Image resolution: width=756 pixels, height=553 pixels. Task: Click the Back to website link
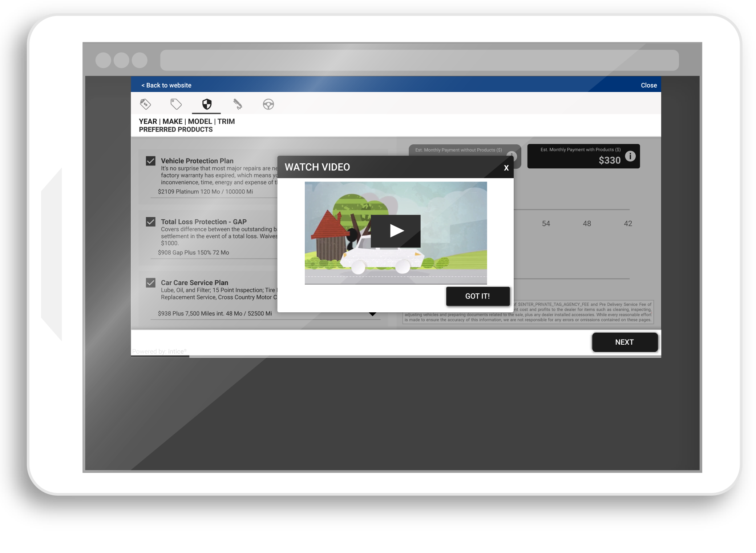pos(166,85)
